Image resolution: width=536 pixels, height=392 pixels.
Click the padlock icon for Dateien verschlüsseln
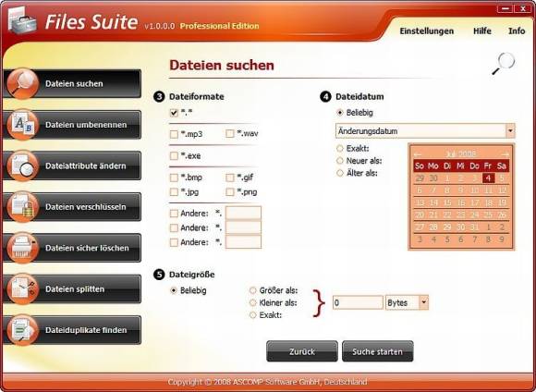[x=22, y=206]
